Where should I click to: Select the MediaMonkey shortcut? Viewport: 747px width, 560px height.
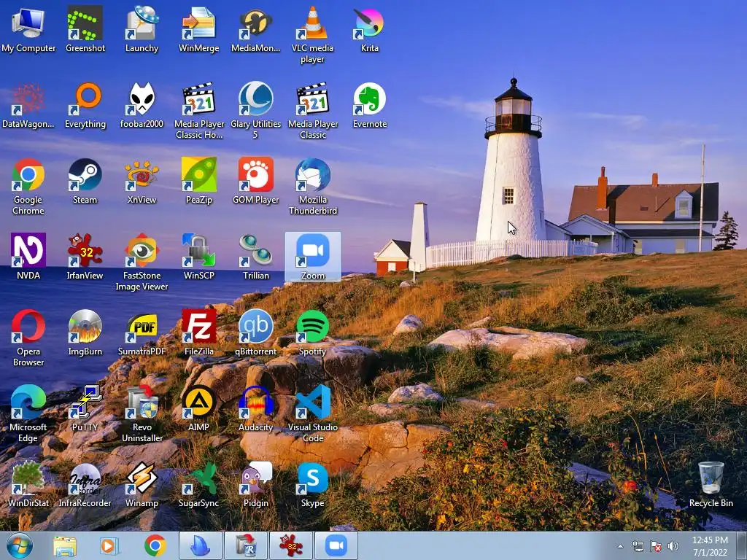click(x=255, y=29)
